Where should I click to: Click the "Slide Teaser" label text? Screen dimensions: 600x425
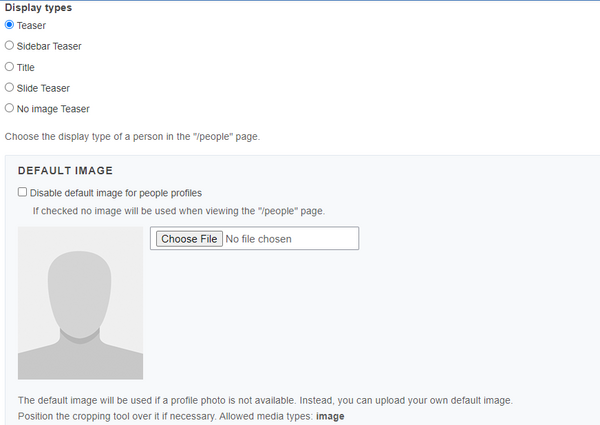pyautogui.click(x=43, y=88)
